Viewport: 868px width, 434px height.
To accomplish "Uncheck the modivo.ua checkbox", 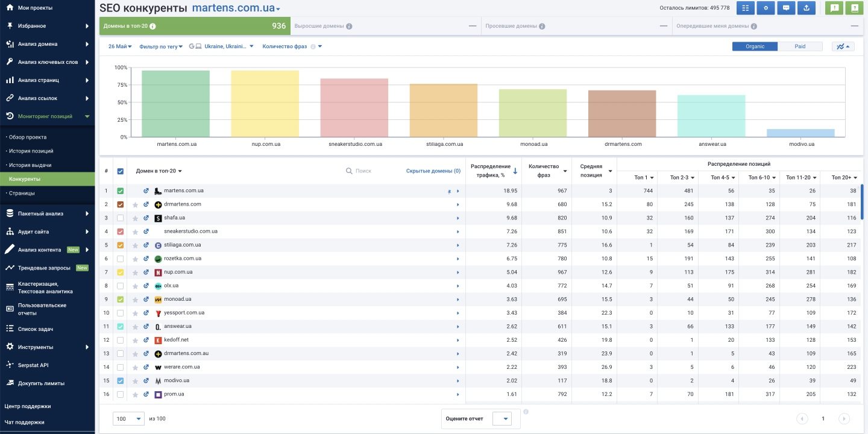I will tap(121, 381).
